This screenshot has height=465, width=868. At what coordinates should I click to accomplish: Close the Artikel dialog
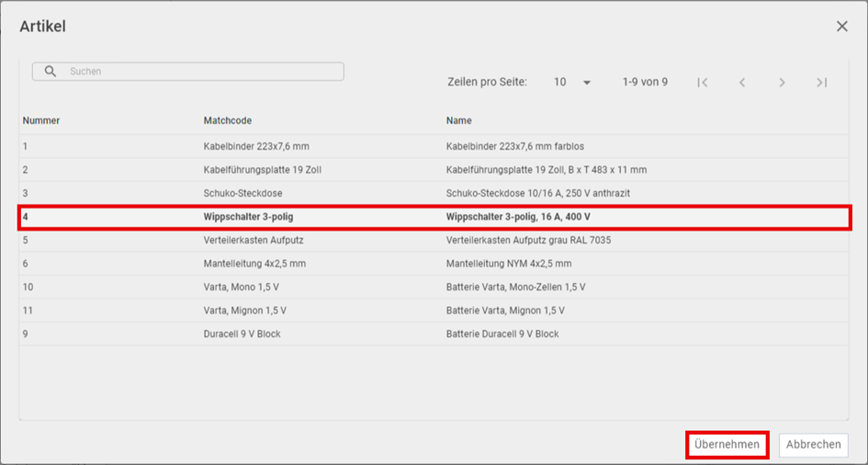click(x=842, y=26)
